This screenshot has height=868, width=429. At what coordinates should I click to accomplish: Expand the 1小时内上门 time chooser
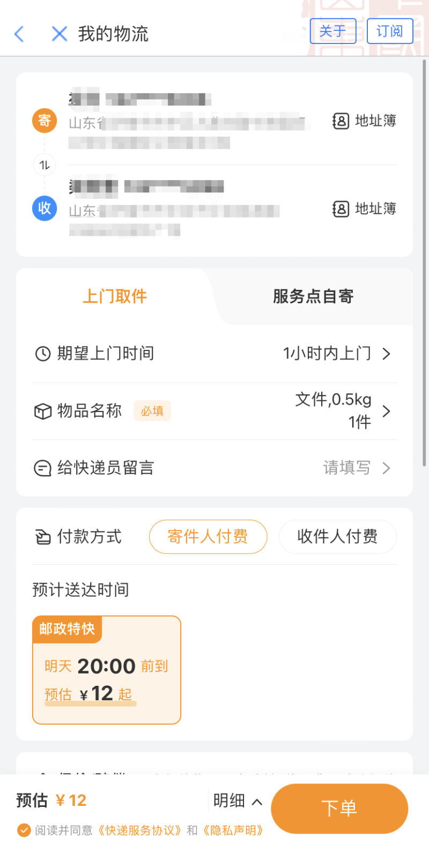tap(337, 354)
